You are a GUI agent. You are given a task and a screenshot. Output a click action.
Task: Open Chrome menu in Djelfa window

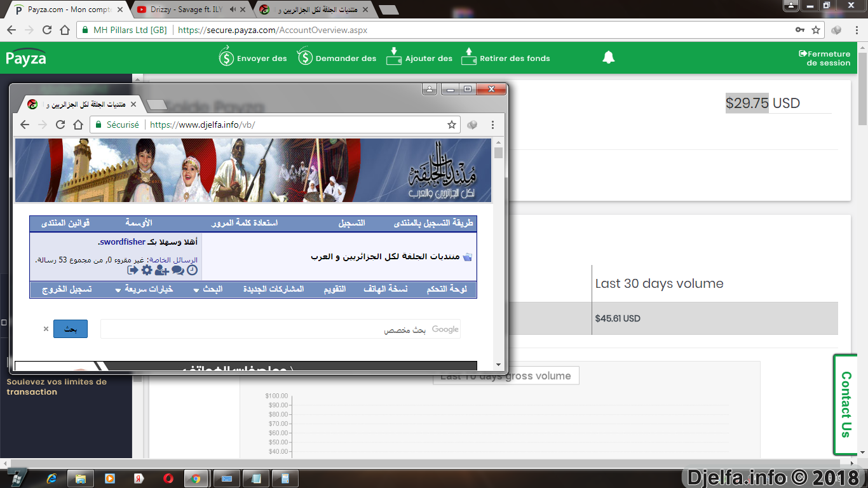point(492,125)
